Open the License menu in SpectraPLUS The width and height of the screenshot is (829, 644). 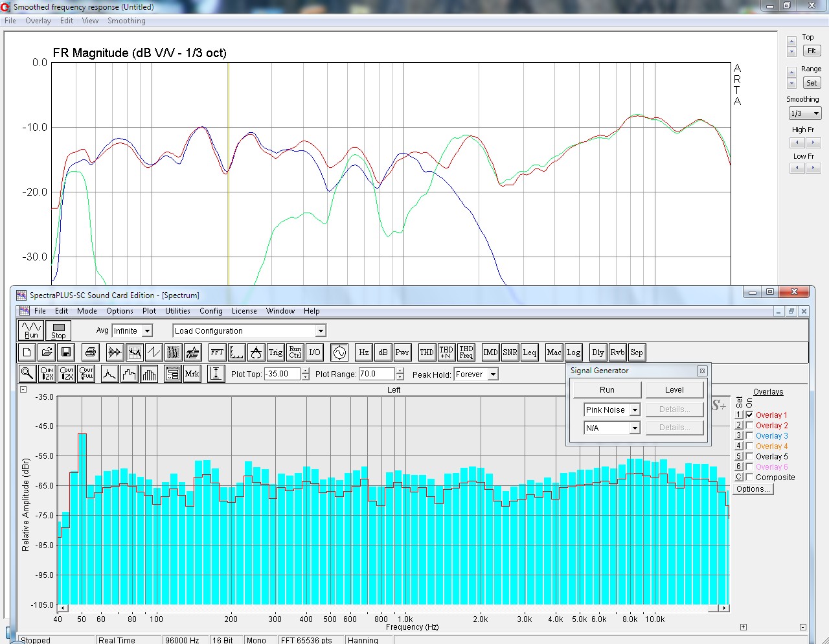[244, 311]
